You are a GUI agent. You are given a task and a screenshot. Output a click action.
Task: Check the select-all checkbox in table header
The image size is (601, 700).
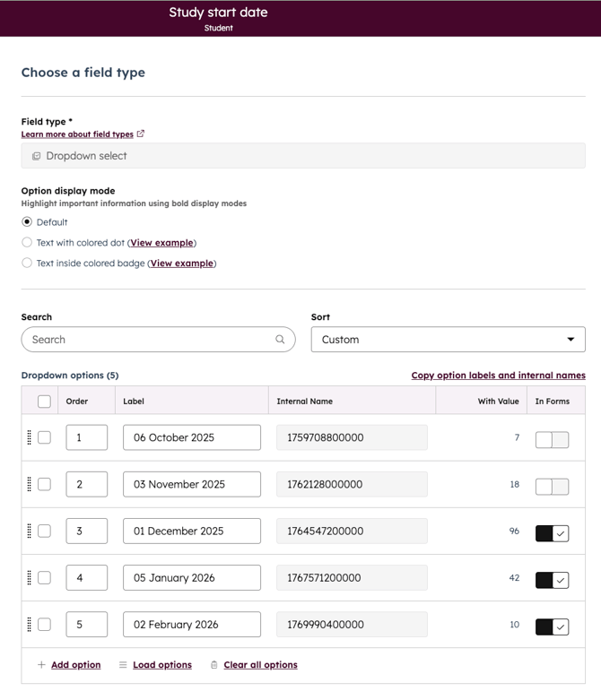pos(44,402)
